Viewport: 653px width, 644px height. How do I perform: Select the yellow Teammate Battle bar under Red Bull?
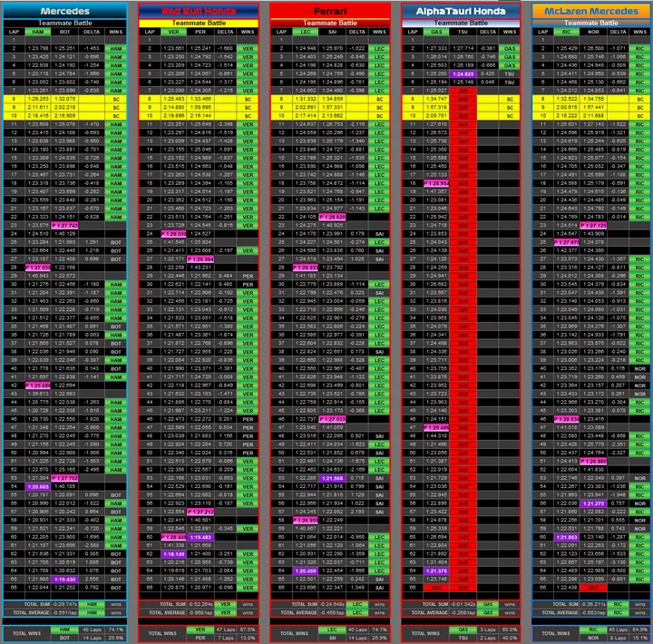[199, 23]
